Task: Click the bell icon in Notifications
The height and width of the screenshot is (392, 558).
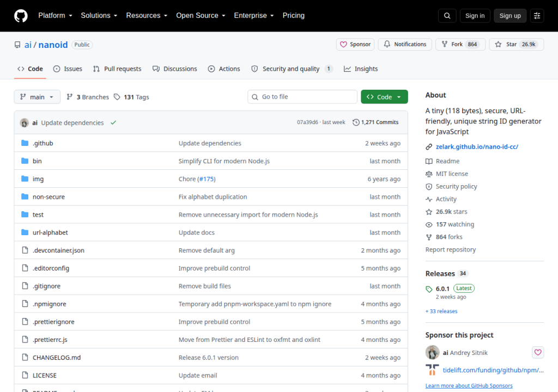Action: [x=387, y=44]
